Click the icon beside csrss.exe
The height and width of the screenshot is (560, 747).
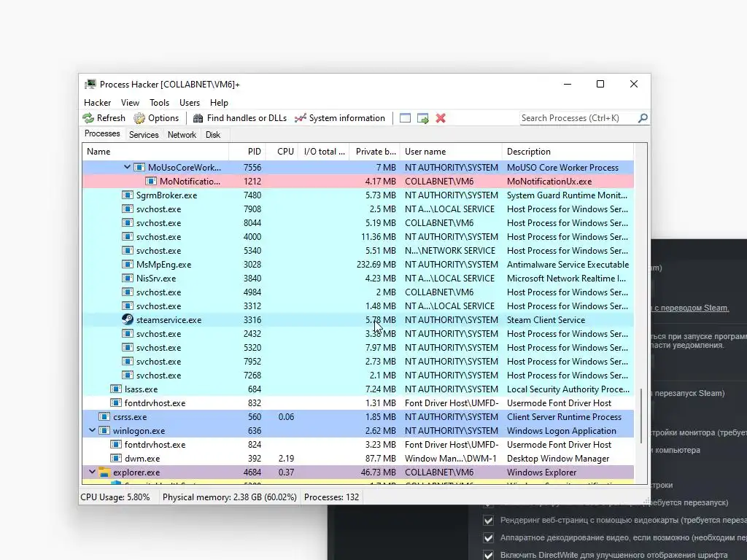(104, 416)
